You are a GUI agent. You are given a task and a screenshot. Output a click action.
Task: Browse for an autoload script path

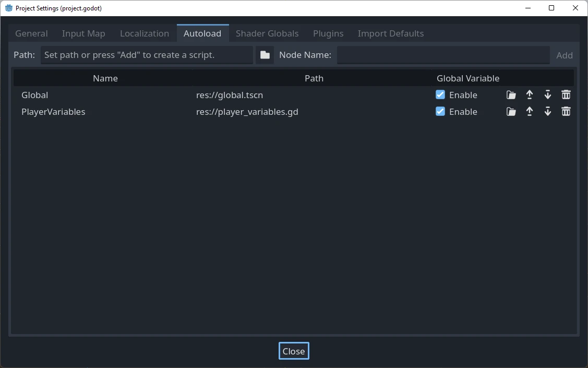pos(265,54)
